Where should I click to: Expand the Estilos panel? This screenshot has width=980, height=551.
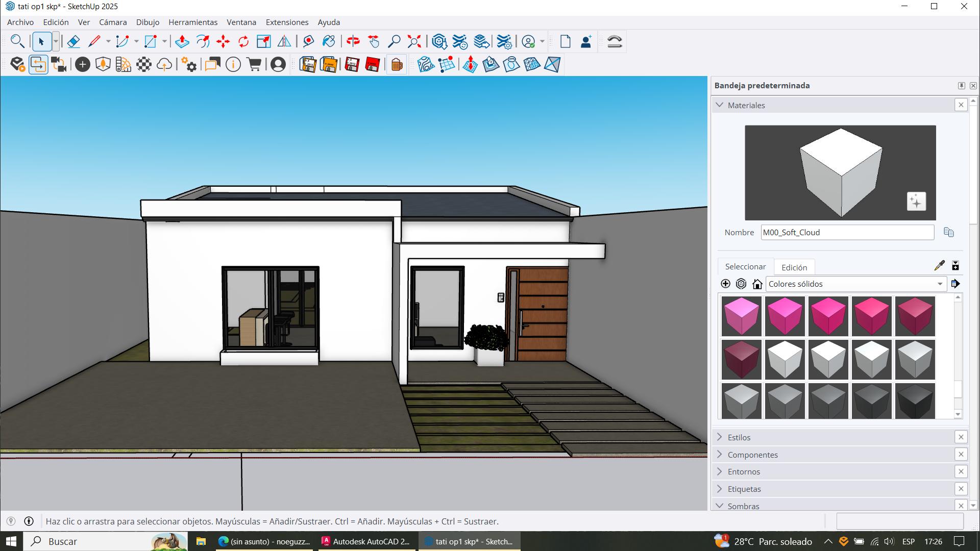(x=739, y=437)
